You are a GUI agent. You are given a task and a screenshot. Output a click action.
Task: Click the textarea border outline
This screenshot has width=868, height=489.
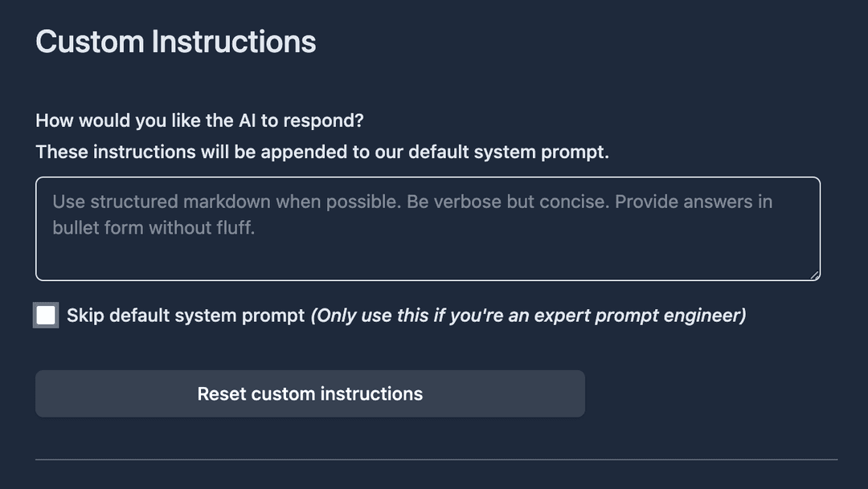426,177
